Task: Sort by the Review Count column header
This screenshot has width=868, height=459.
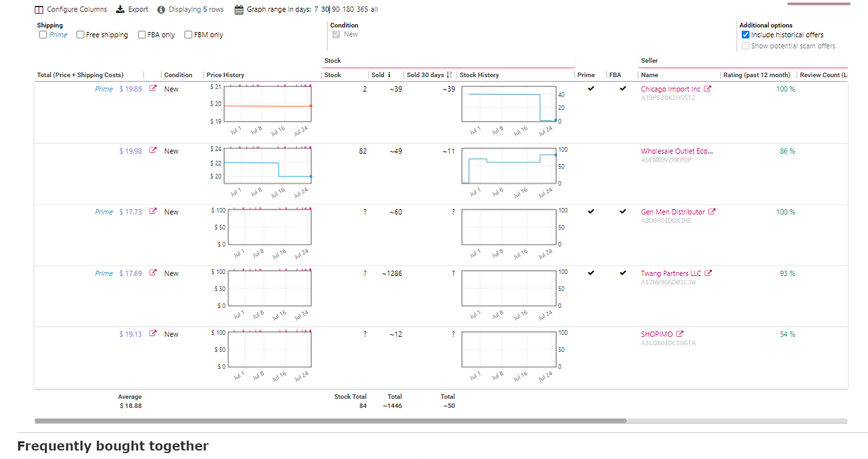Action: pyautogui.click(x=824, y=75)
